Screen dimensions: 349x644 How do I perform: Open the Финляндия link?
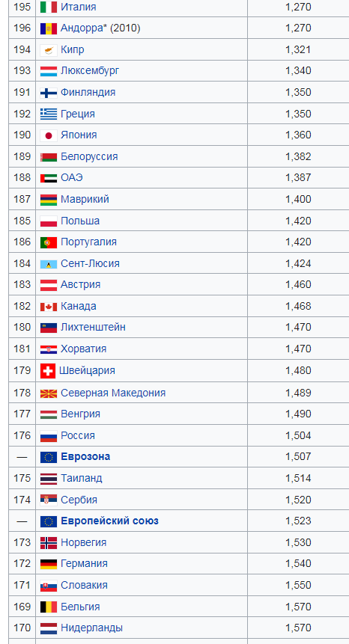point(88,93)
